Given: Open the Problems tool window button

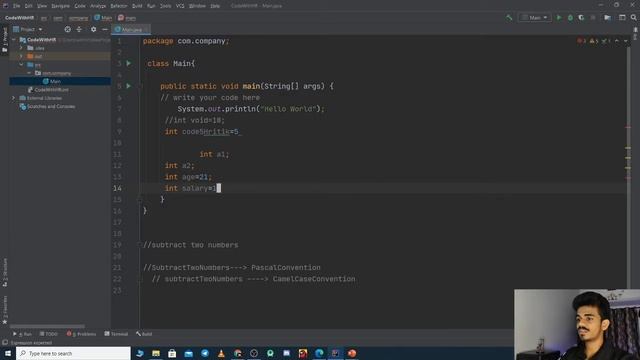Looking at the screenshot, I should coord(81,334).
